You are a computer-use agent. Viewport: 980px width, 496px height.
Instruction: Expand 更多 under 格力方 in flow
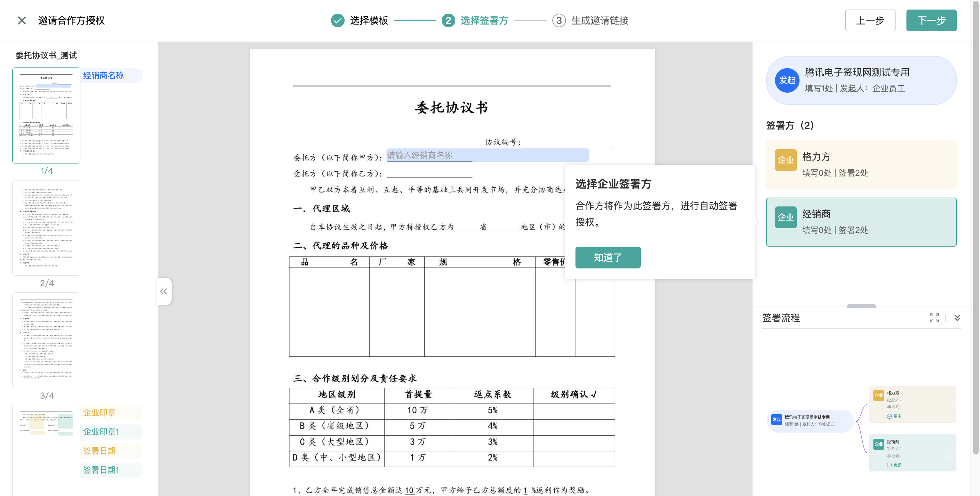895,416
